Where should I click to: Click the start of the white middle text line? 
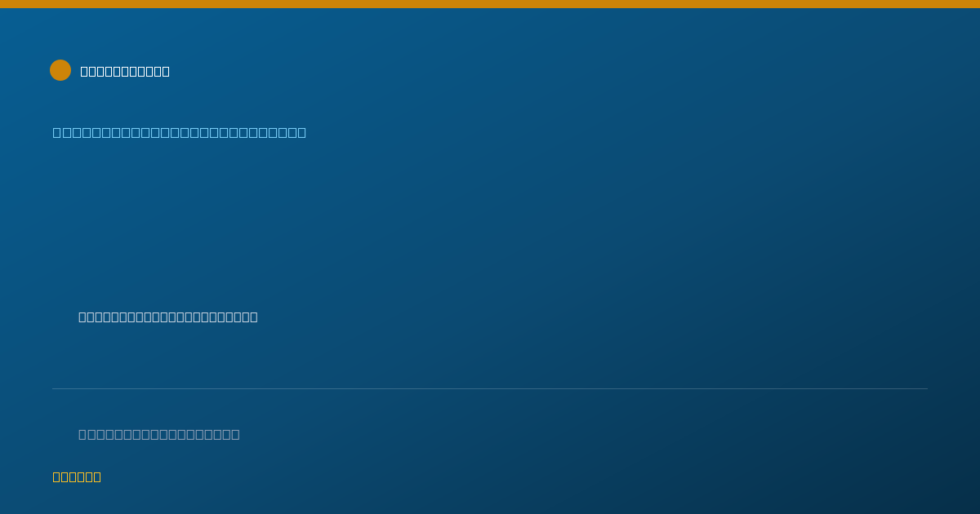82,317
